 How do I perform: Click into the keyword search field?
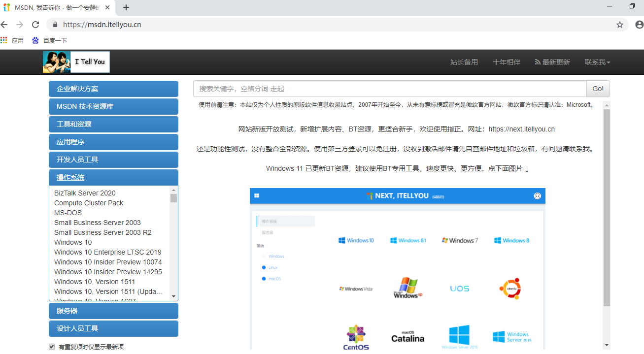coord(389,89)
